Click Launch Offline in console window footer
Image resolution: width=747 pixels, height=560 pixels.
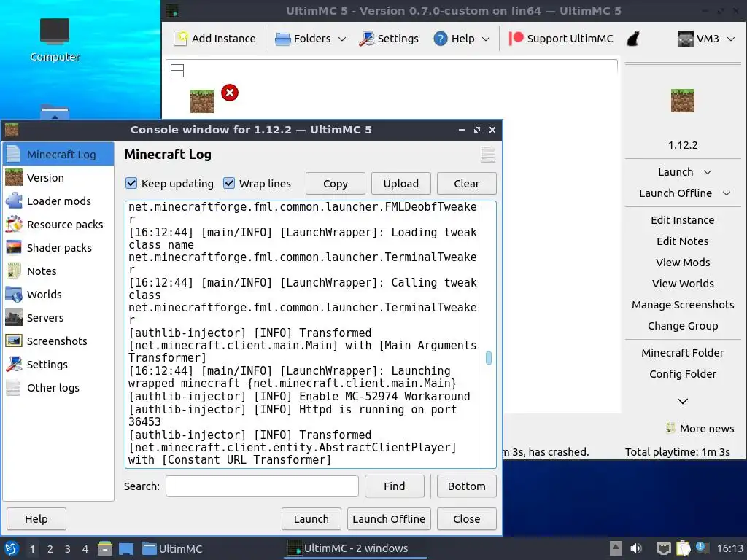coord(389,519)
